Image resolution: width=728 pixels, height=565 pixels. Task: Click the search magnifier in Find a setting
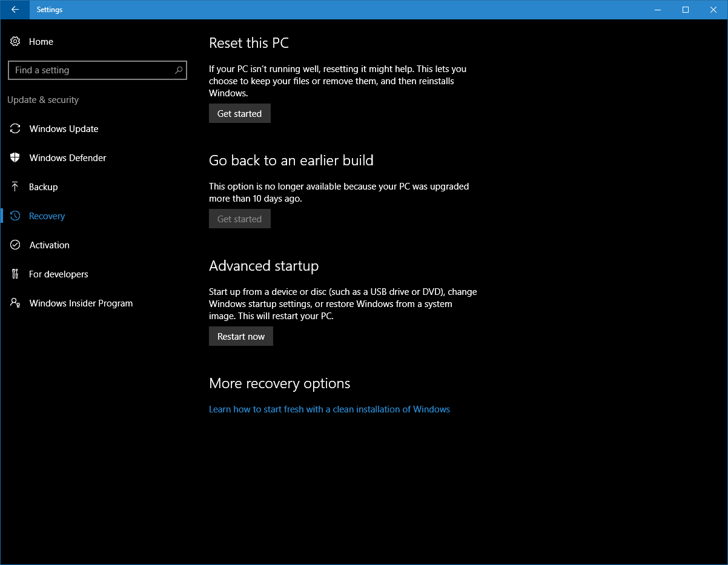click(x=178, y=70)
